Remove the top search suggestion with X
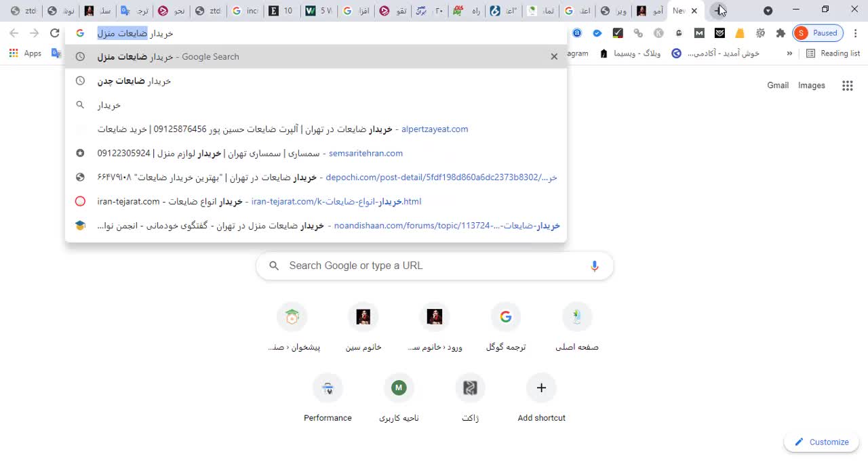The image size is (868, 462). (x=554, y=56)
